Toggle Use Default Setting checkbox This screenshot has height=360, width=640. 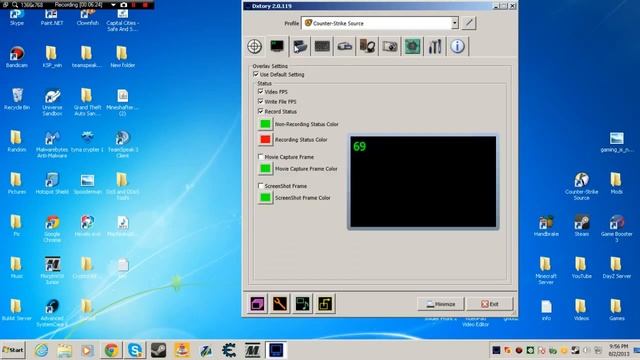pyautogui.click(x=256, y=74)
